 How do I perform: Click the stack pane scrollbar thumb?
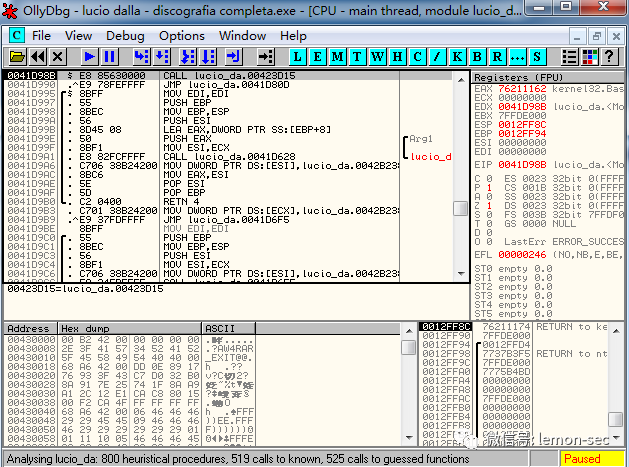point(616,420)
